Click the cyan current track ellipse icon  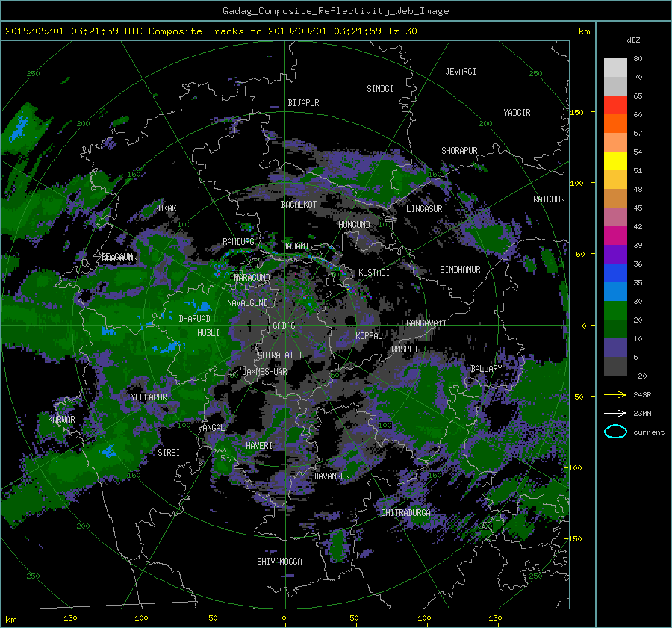pyautogui.click(x=615, y=432)
